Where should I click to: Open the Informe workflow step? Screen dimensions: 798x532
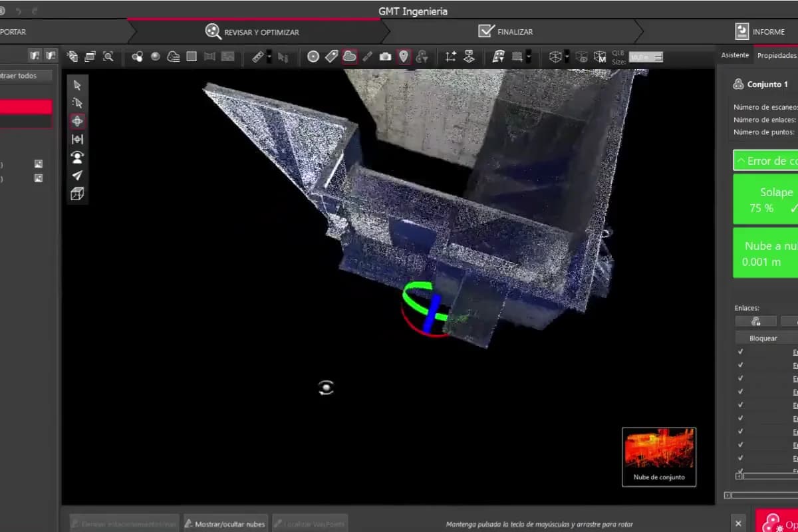pyautogui.click(x=760, y=31)
